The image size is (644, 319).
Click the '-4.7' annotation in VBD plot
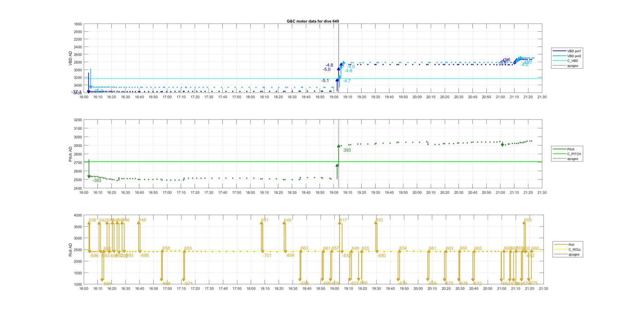coord(346,81)
